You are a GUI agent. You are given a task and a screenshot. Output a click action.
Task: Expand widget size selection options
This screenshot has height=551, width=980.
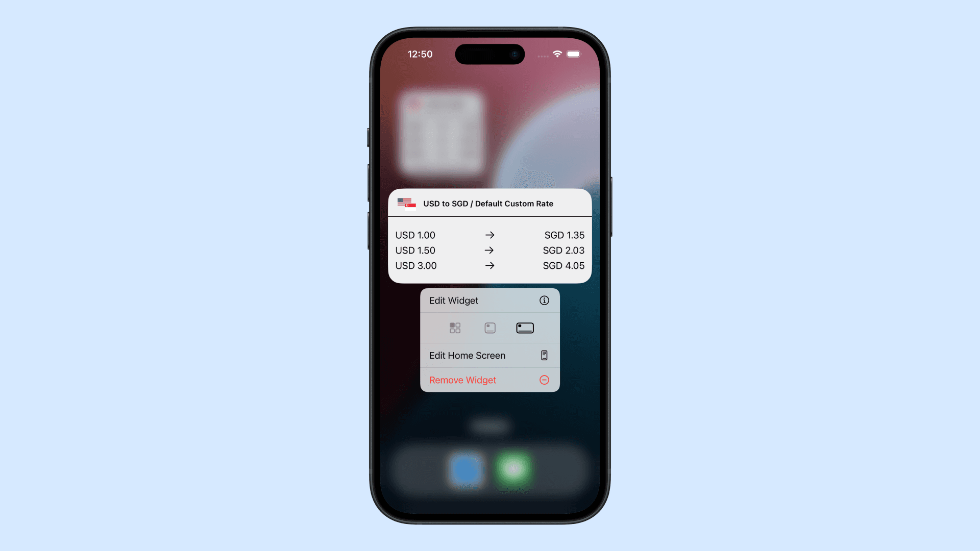[x=490, y=328]
